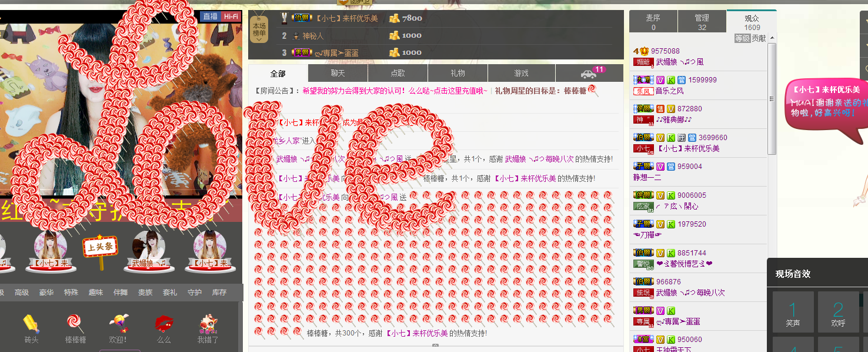Open the 趣味 gift category

(96, 293)
